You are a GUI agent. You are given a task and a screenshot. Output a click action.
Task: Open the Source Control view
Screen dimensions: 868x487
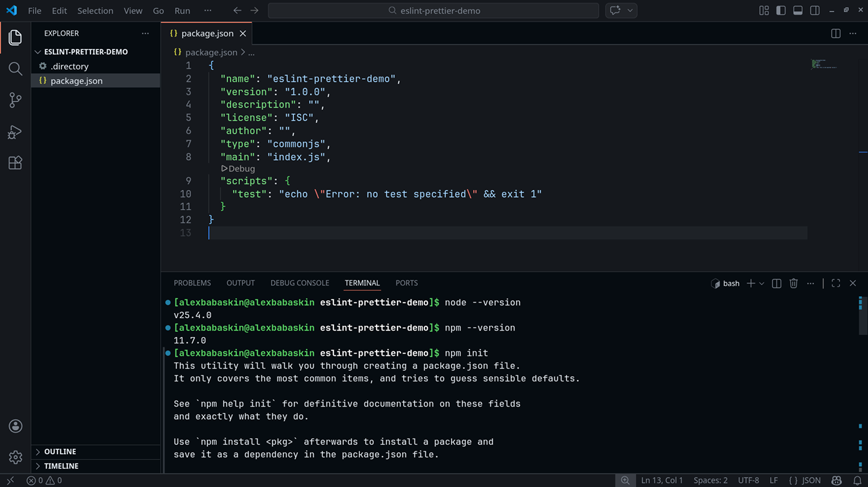pyautogui.click(x=15, y=100)
